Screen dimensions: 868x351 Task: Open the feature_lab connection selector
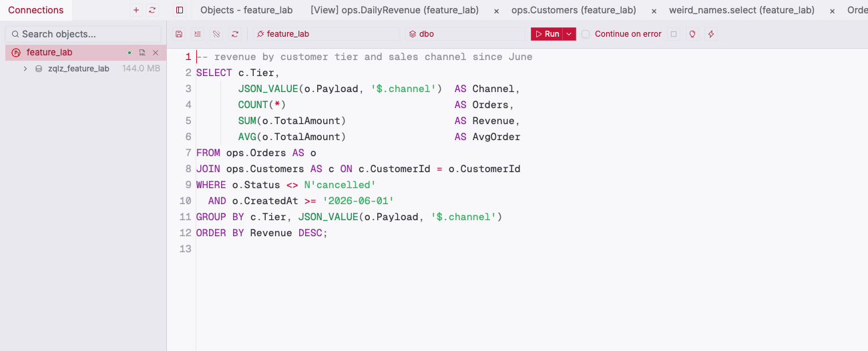point(327,34)
